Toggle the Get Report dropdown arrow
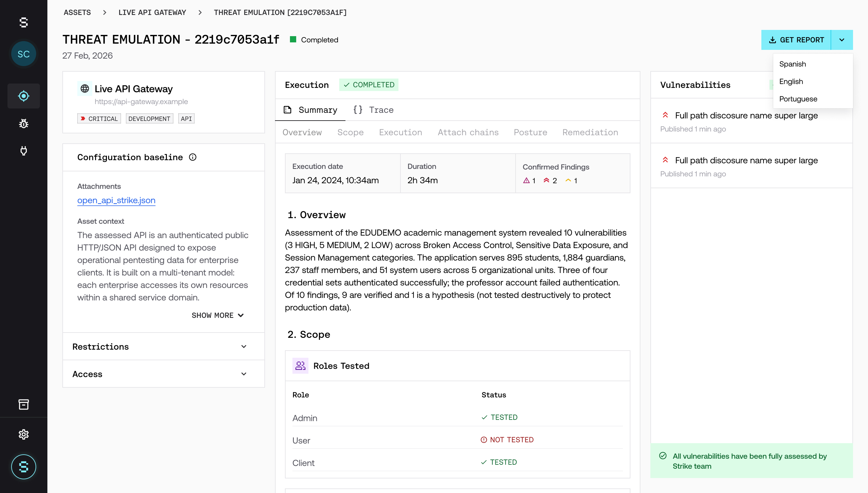 841,40
